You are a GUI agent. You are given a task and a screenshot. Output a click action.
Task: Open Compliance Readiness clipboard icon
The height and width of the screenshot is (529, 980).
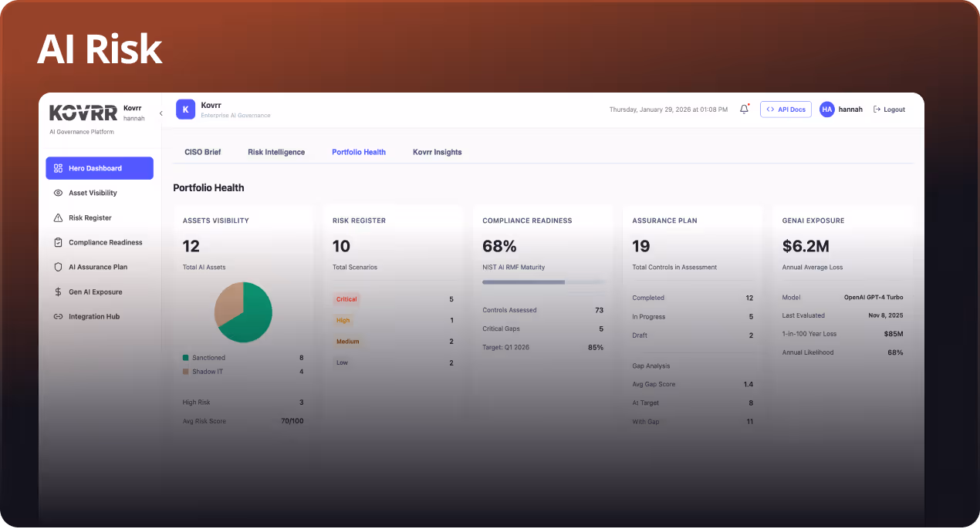[57, 242]
